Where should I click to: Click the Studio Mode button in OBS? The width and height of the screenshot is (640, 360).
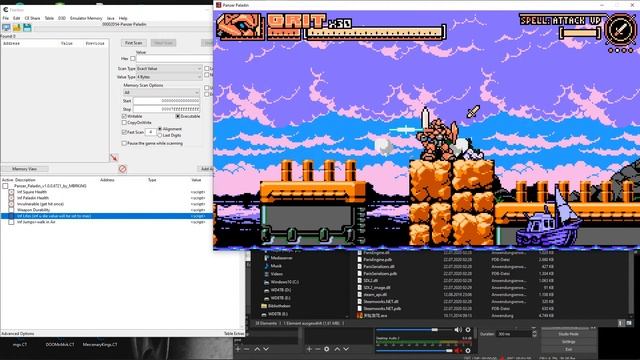(x=568, y=334)
